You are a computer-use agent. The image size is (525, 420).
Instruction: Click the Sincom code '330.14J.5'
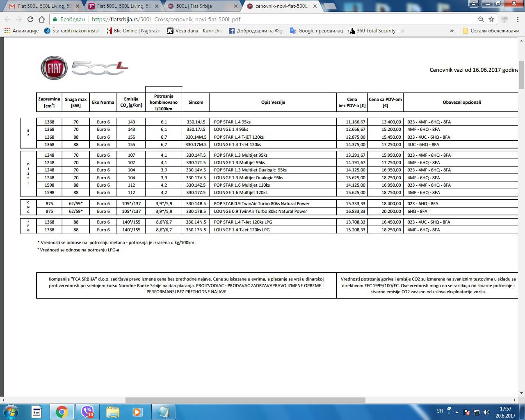click(x=196, y=122)
